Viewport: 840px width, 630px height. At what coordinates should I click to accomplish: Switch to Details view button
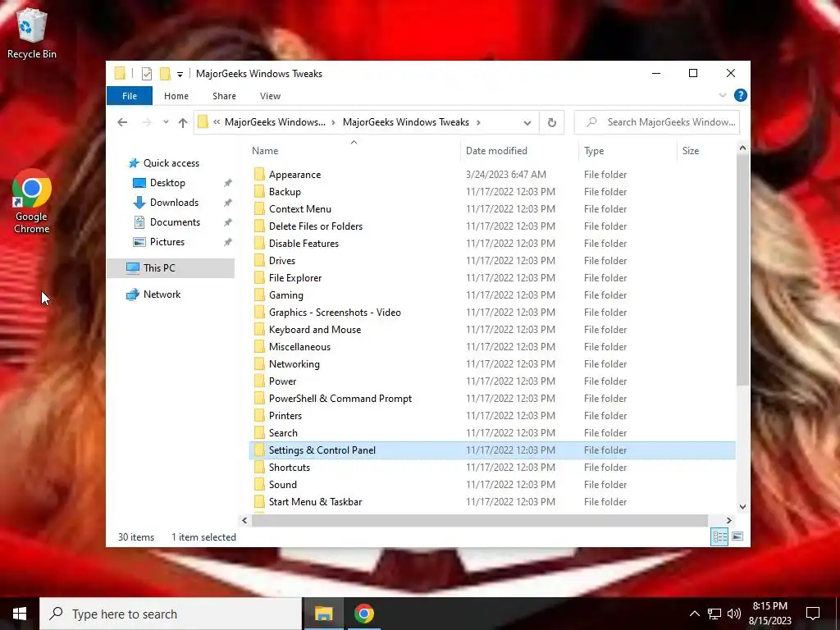719,536
